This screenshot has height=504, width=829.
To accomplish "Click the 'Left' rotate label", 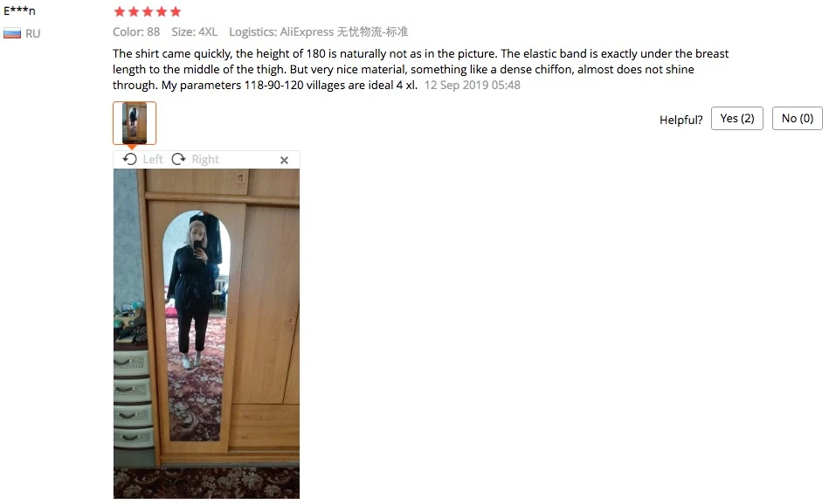I will point(153,159).
